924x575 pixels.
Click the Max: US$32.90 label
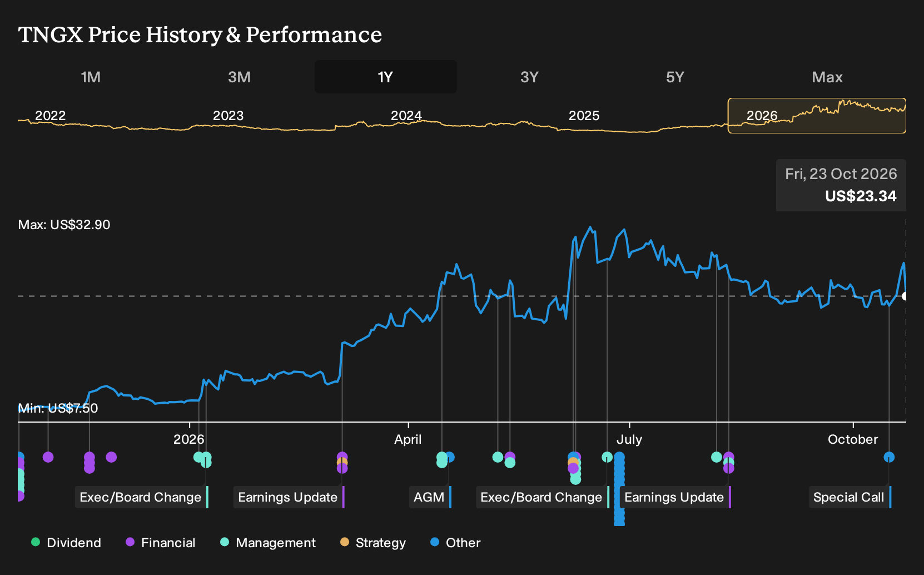(x=64, y=225)
